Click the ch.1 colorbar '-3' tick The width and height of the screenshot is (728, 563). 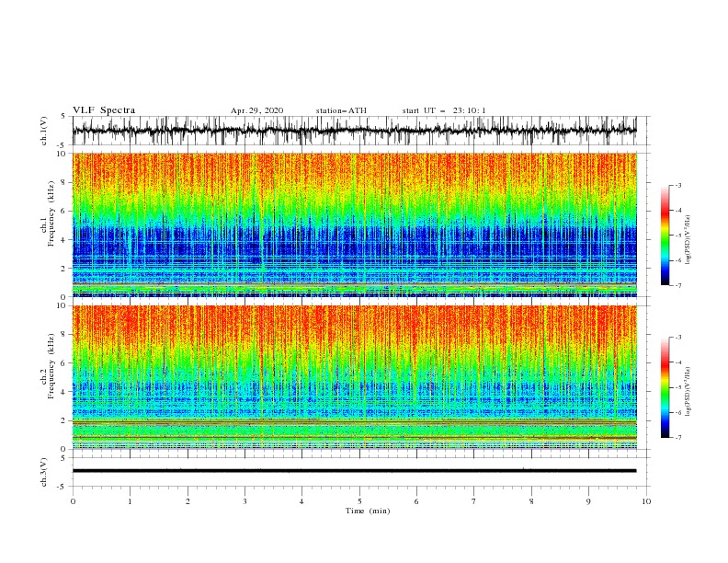(677, 185)
